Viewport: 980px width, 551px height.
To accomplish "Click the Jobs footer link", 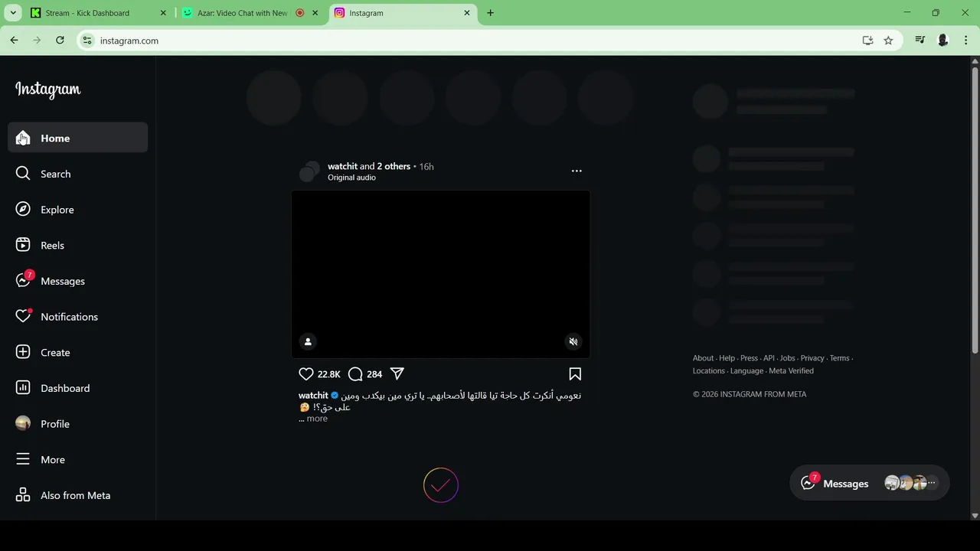I will click(x=787, y=358).
